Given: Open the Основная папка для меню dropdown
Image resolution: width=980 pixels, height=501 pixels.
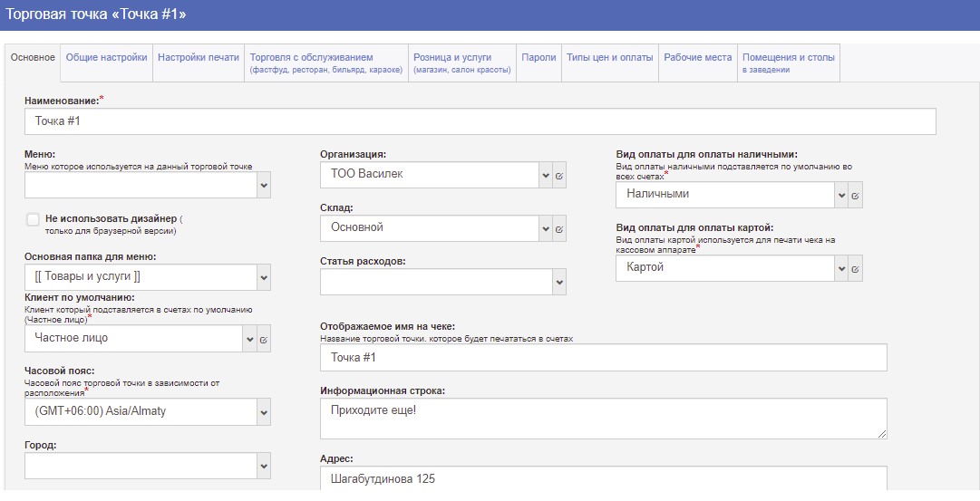Looking at the screenshot, I should click(x=264, y=277).
